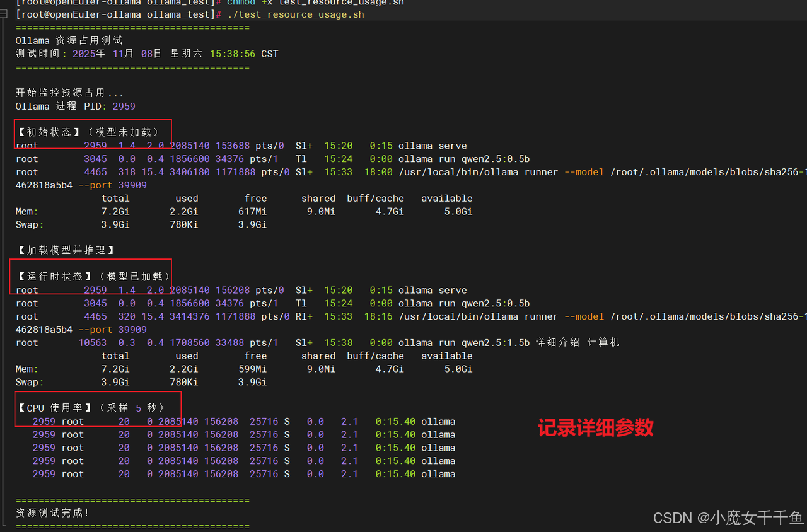807x532 pixels.
Task: Select the title line 'Ollama 资源占用测试'
Action: point(69,40)
